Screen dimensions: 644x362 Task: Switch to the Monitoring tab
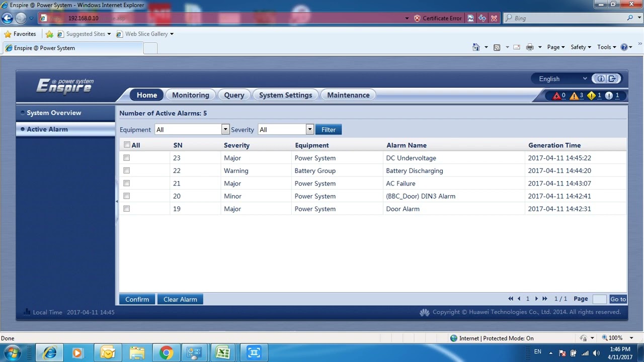tap(191, 95)
